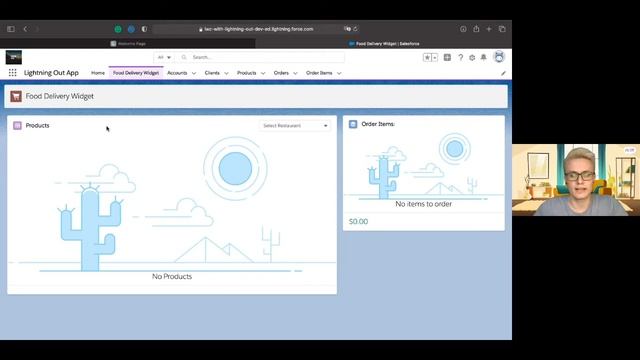Screen dimensions: 640x360
Task: Click the Lightning Out App name
Action: tap(51, 73)
